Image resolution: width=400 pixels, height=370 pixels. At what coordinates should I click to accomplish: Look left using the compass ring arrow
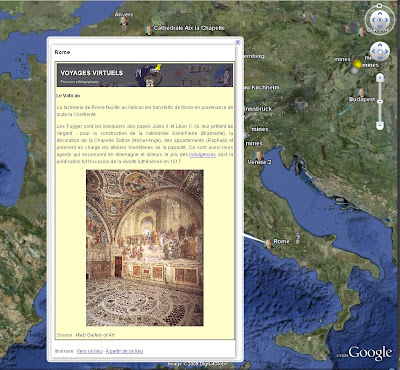pos(373,20)
